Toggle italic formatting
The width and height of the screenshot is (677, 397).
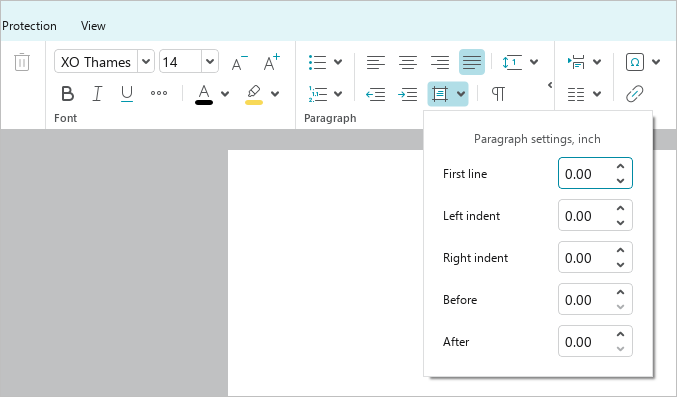pos(98,93)
